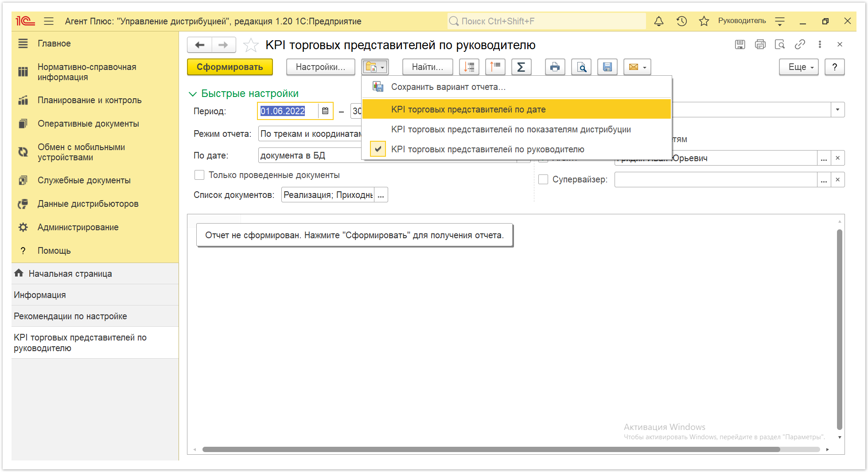Click the search field Поиск Ctrl+Shift+F
Image resolution: width=868 pixels, height=472 pixels.
[546, 21]
